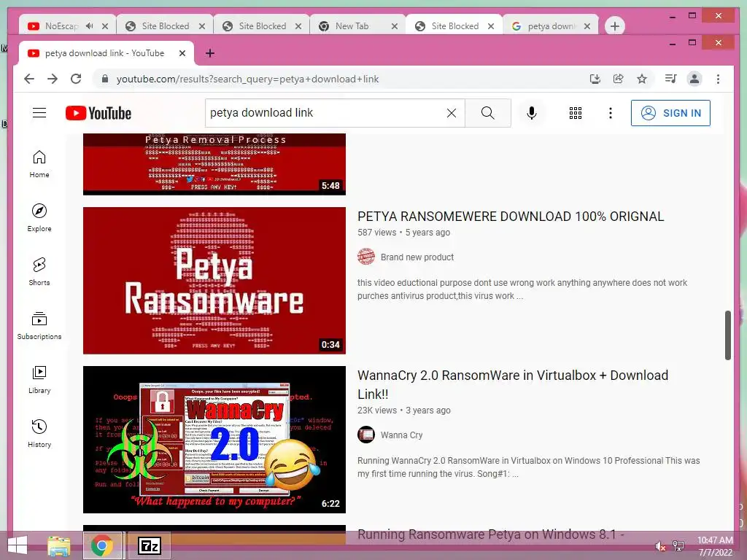The width and height of the screenshot is (747, 560).
Task: Open Wanna Cry channel avatar
Action: (366, 435)
